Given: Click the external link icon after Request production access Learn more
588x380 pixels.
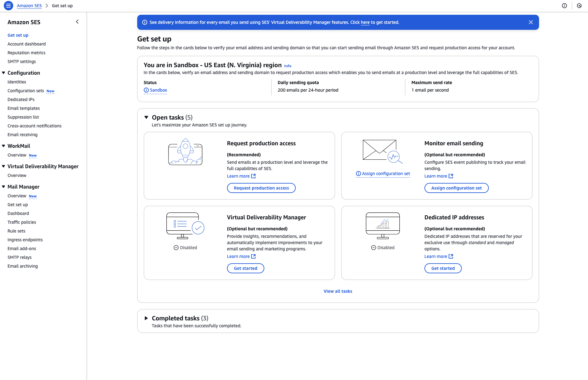Looking at the screenshot, I should click(254, 176).
